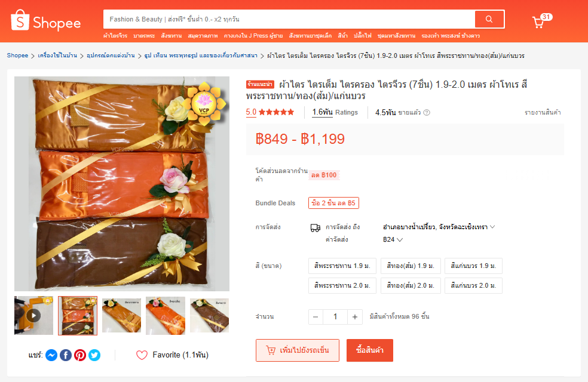The width and height of the screenshot is (588, 382).
Task: Share product on Twitter icon
Action: tap(94, 355)
